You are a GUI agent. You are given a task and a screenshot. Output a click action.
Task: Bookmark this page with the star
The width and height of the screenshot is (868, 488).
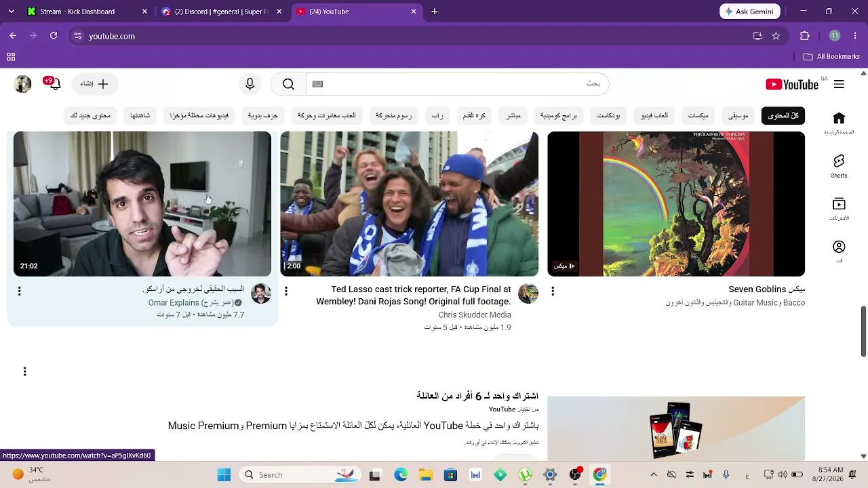coord(776,36)
